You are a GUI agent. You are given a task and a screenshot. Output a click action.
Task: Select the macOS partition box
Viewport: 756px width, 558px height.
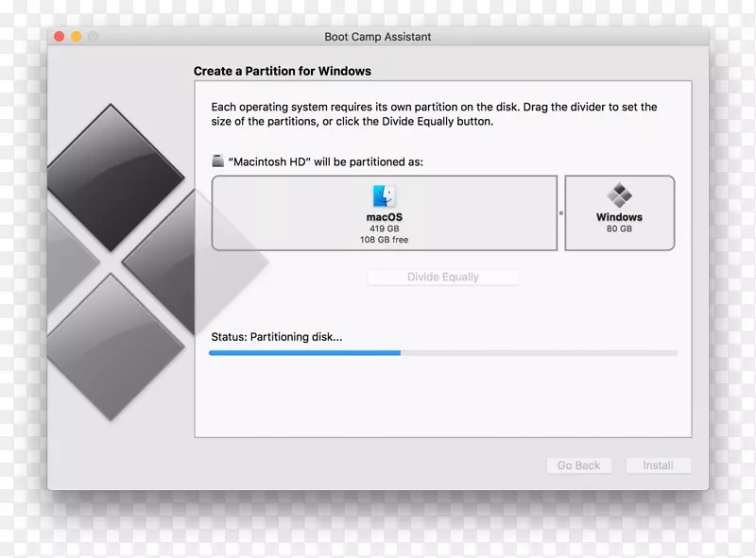point(382,213)
